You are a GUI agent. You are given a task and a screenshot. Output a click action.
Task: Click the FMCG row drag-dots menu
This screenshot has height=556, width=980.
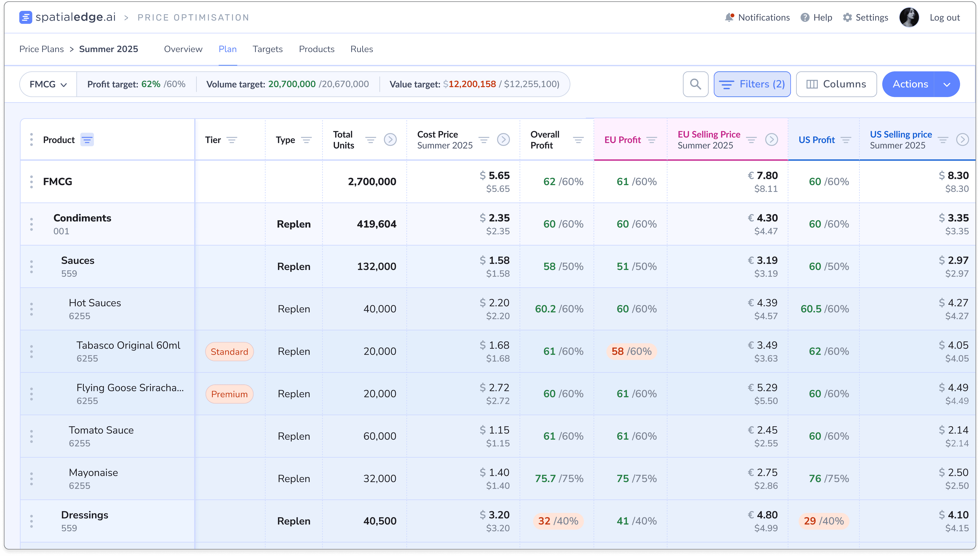click(x=31, y=182)
